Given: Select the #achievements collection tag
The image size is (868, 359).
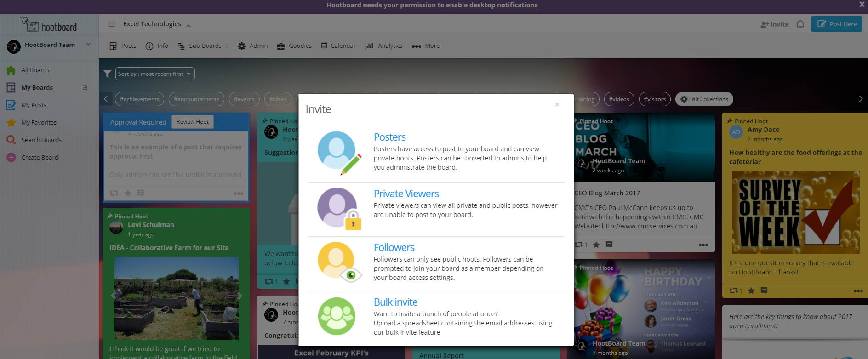Looking at the screenshot, I should coord(139,99).
